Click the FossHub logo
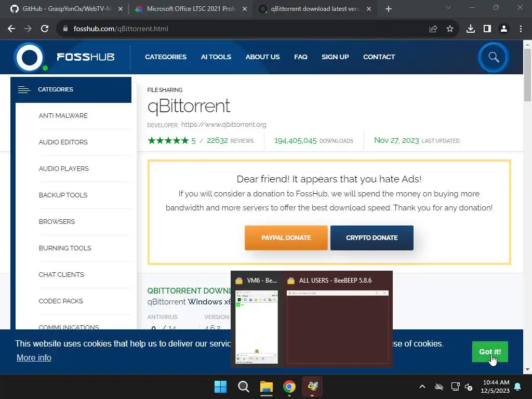Viewport: 532px width, 399px height. click(x=64, y=57)
